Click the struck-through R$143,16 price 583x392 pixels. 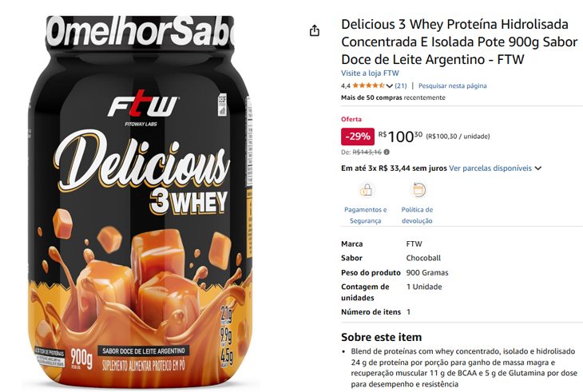click(x=367, y=152)
